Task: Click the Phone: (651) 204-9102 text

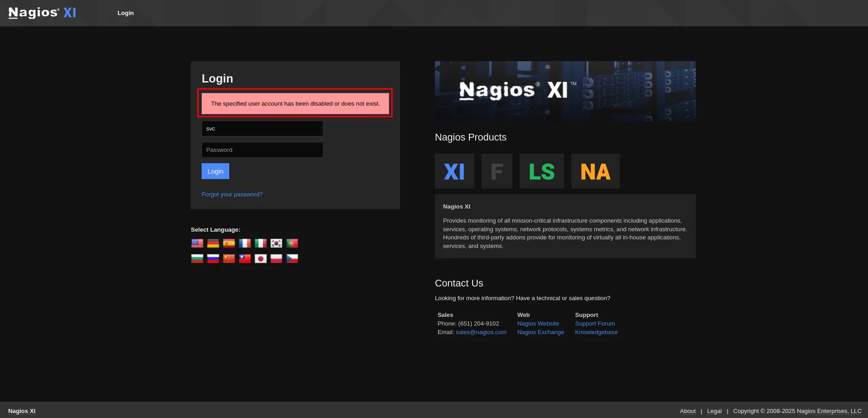Action: [x=468, y=324]
